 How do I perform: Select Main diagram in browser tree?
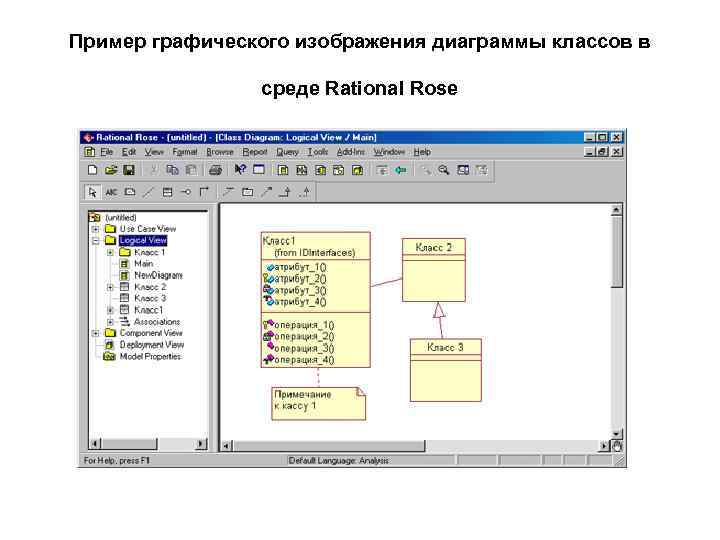(143, 264)
